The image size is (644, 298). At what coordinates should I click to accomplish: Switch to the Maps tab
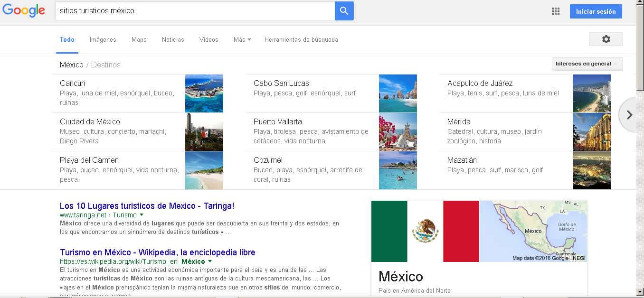139,40
